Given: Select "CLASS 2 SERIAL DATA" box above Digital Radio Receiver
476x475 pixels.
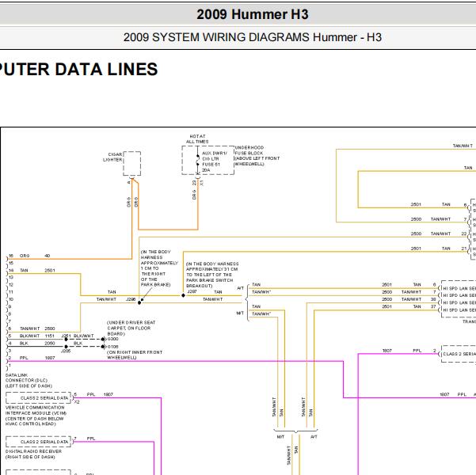Looking at the screenshot, I should 39,442.
